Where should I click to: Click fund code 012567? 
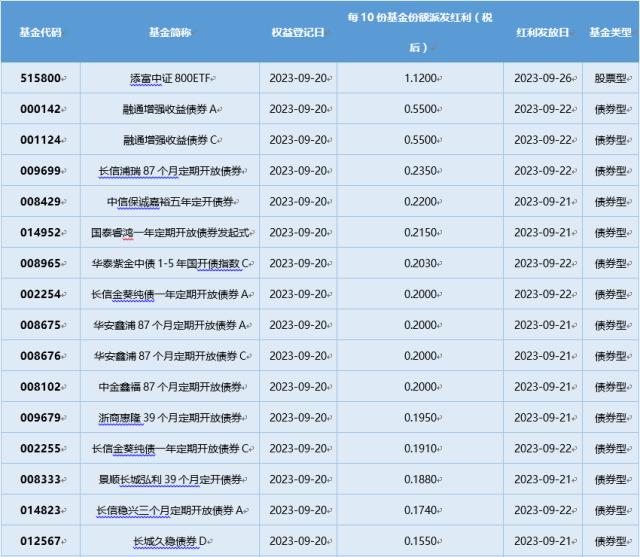[x=40, y=541]
